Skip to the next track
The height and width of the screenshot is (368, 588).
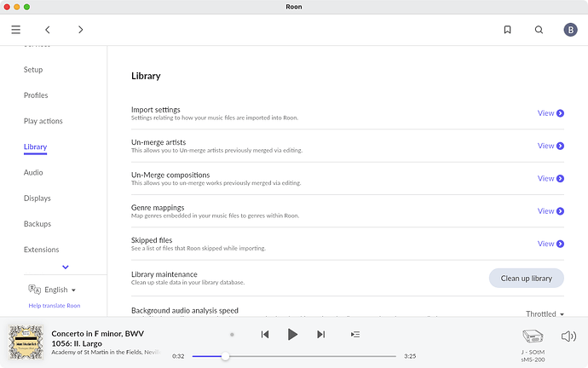[320, 335]
